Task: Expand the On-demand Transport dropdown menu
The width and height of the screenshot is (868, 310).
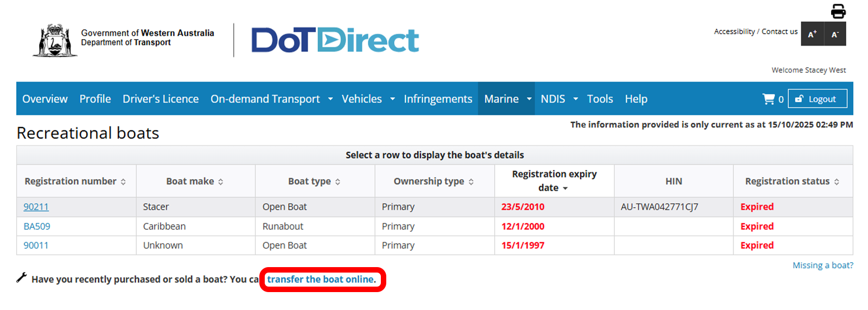Action: [x=330, y=99]
